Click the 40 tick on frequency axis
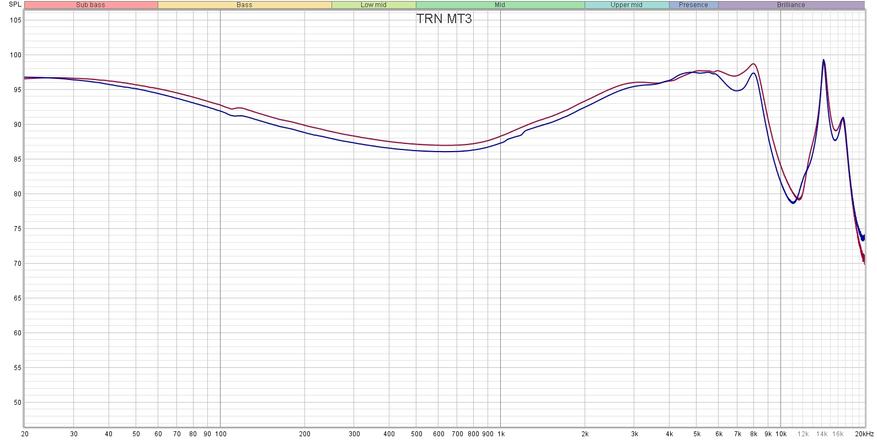The height and width of the screenshot is (440, 877). (x=109, y=434)
